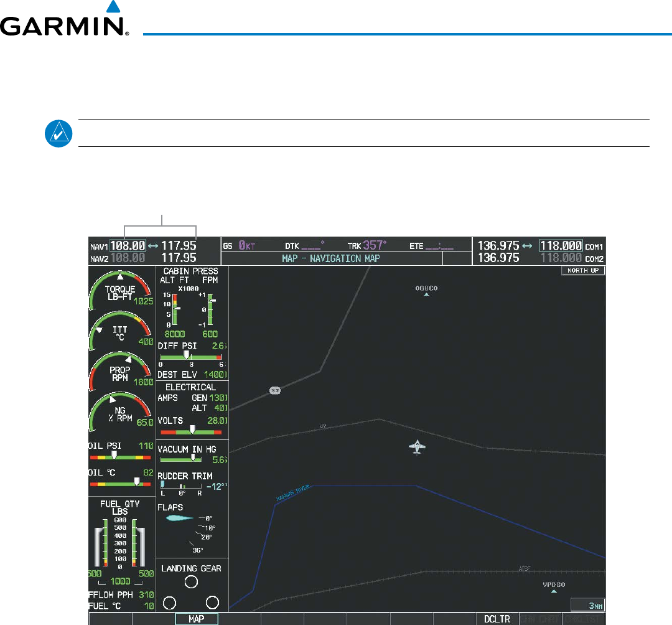Click the right fuel tank quantity bar

[134, 543]
